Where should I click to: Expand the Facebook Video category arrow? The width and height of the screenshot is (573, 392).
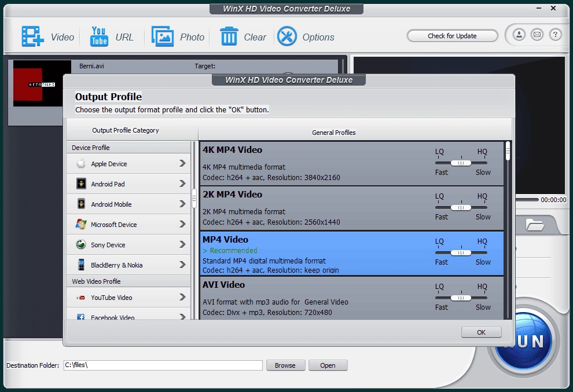pos(182,317)
